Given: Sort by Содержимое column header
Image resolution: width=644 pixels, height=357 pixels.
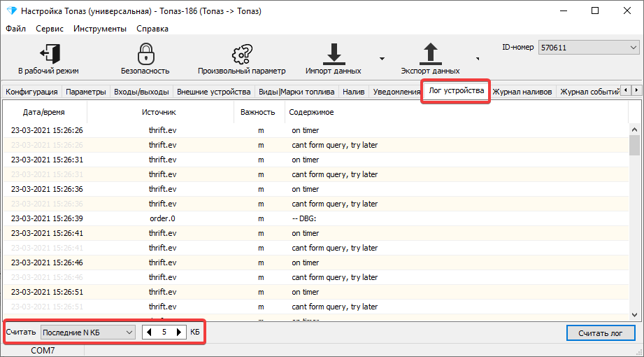Looking at the screenshot, I should 457,112.
